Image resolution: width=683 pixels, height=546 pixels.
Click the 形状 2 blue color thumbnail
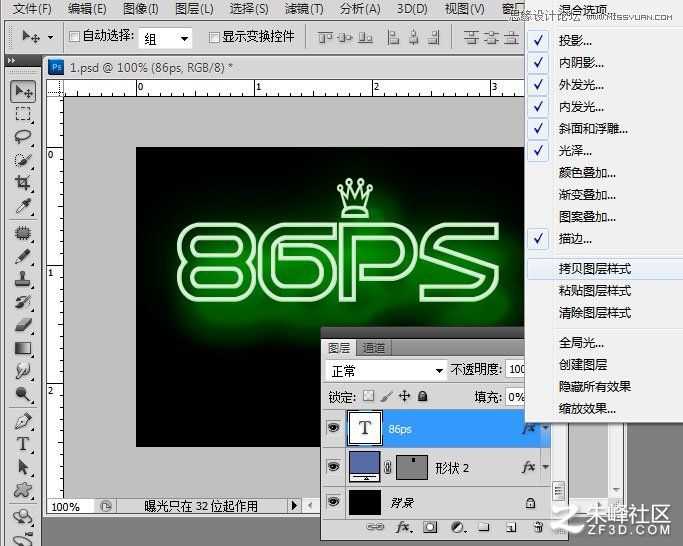pyautogui.click(x=365, y=466)
